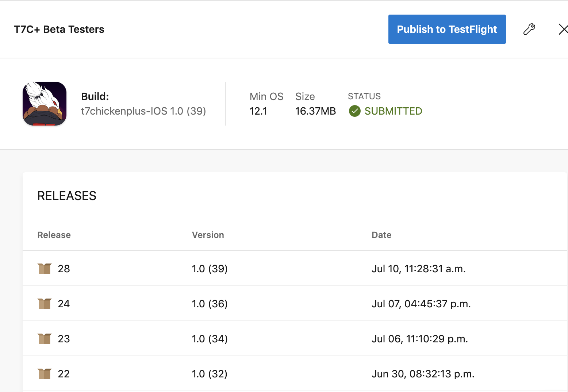This screenshot has width=568, height=392.
Task: Click the t7chickenplus app icon
Action: 45,104
